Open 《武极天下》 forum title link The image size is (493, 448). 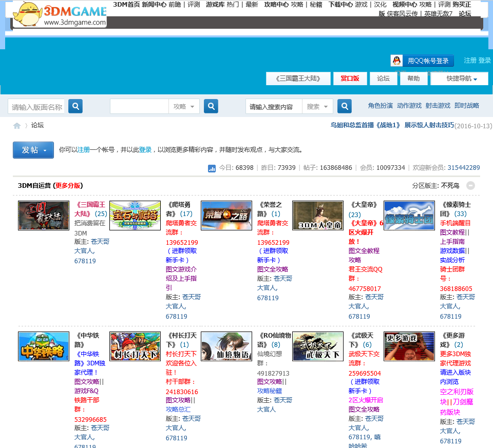361,340
